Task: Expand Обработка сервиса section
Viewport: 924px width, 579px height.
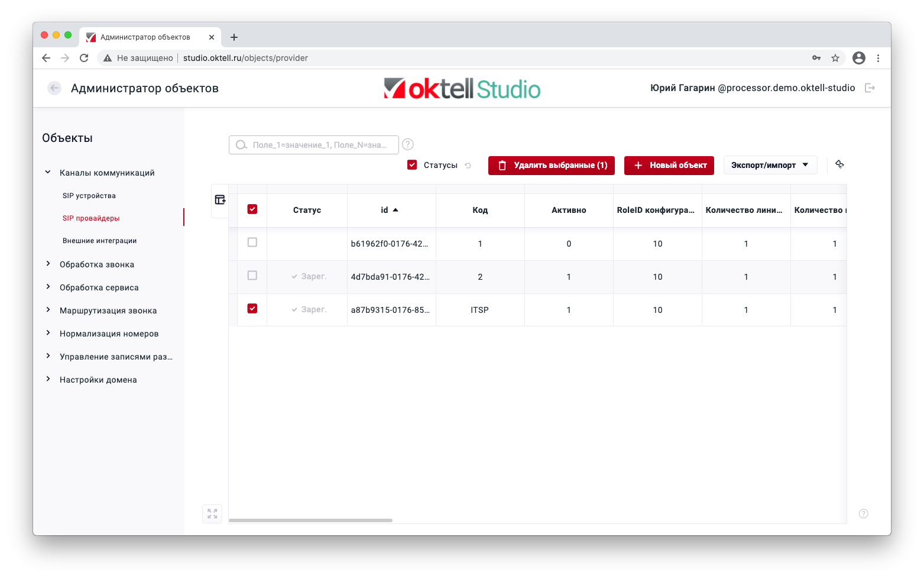Action: (48, 287)
